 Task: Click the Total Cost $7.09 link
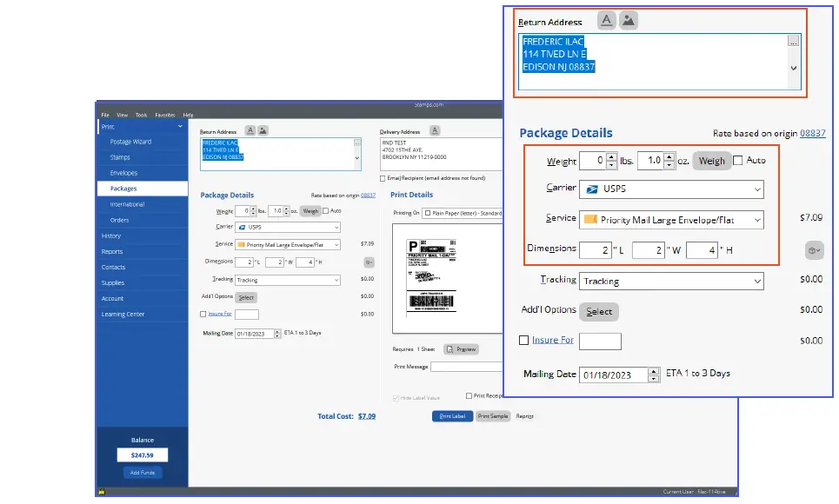367,416
